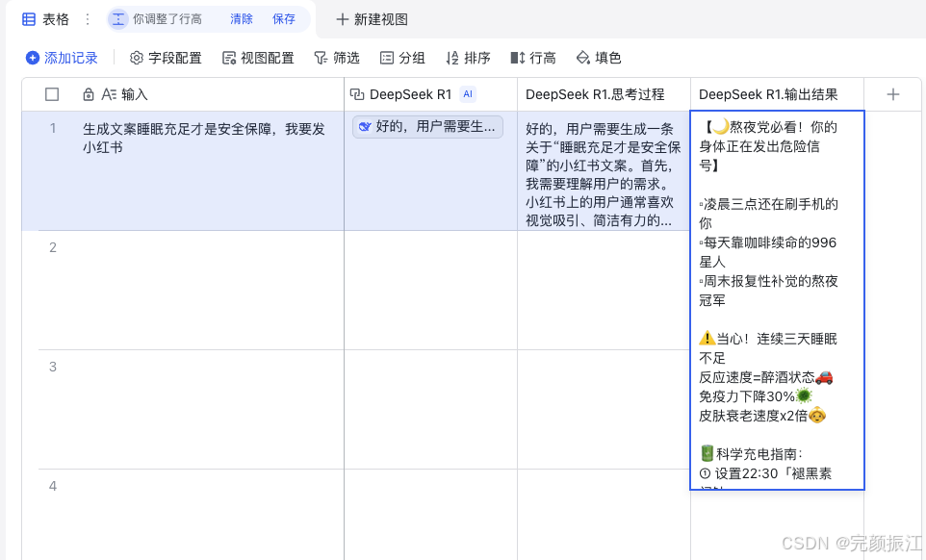Image resolution: width=926 pixels, height=560 pixels.
Task: Select the DeepSeek R1.输出结果 column header
Action: [777, 94]
